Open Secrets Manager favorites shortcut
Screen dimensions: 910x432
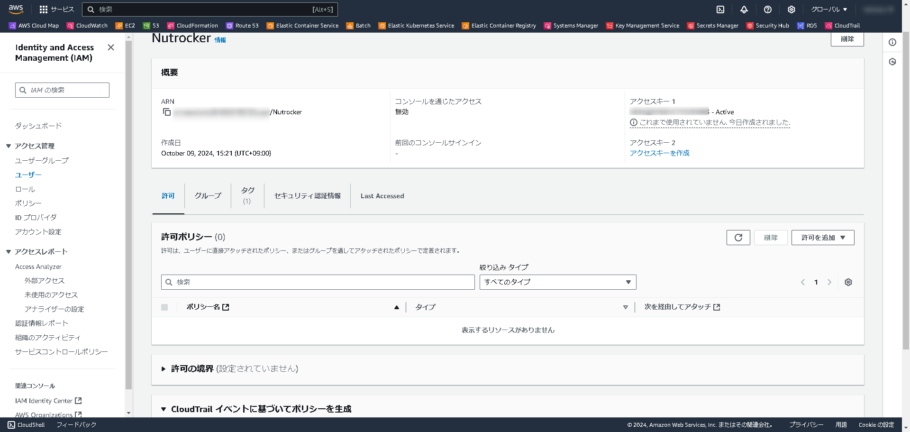tap(713, 26)
